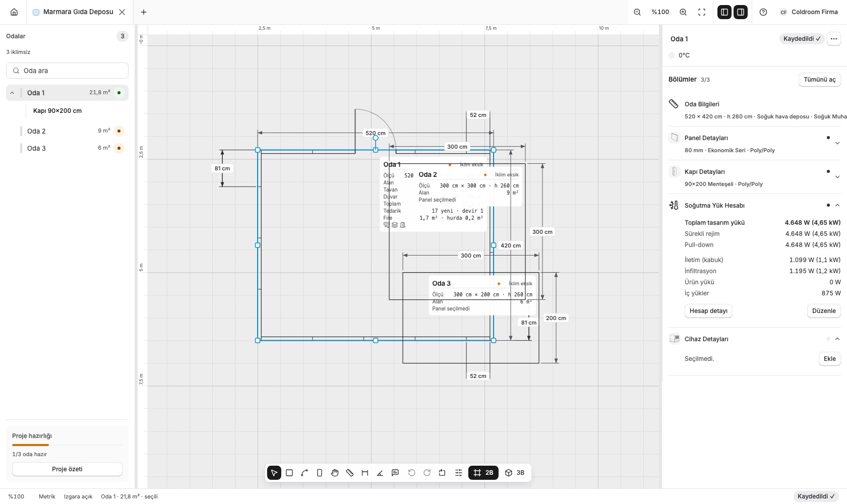847x504 pixels.
Task: Close the Marmara Gıda Deposu tab
Action: click(x=122, y=12)
